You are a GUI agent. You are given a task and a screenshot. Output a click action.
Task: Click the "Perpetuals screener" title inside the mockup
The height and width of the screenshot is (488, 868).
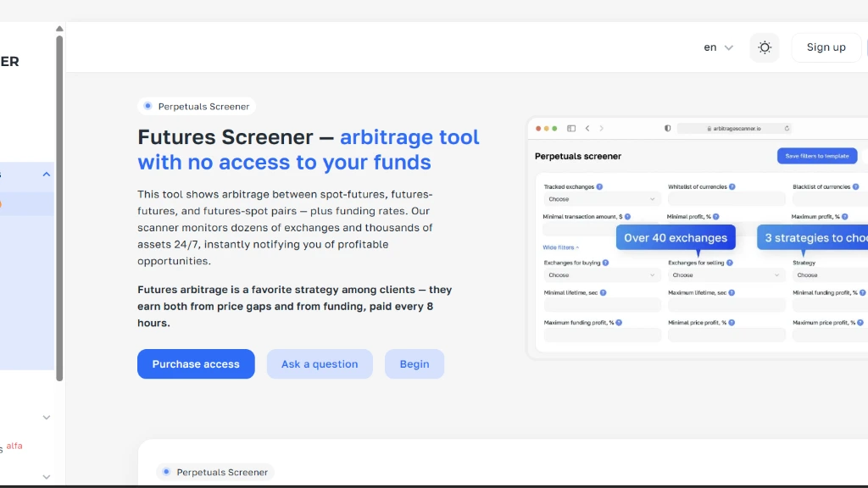[x=578, y=157]
